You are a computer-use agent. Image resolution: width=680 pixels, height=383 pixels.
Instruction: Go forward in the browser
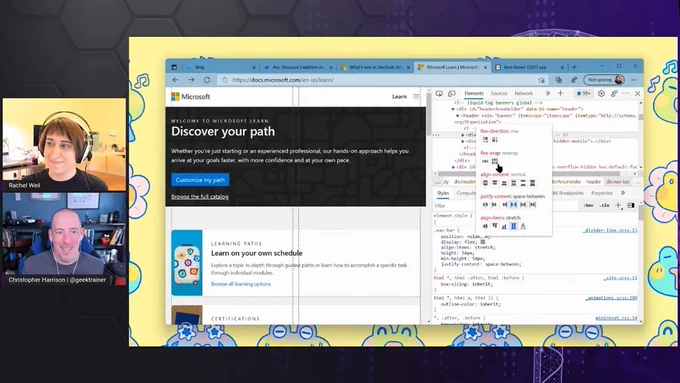pyautogui.click(x=191, y=80)
